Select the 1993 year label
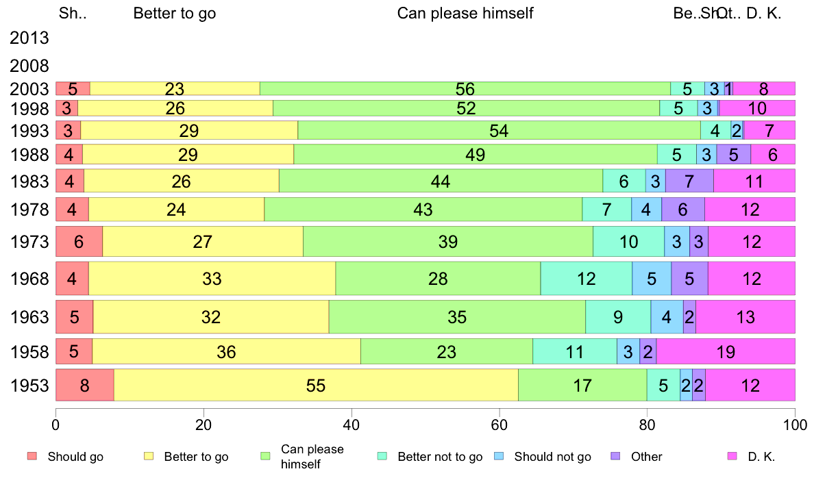 click(29, 130)
